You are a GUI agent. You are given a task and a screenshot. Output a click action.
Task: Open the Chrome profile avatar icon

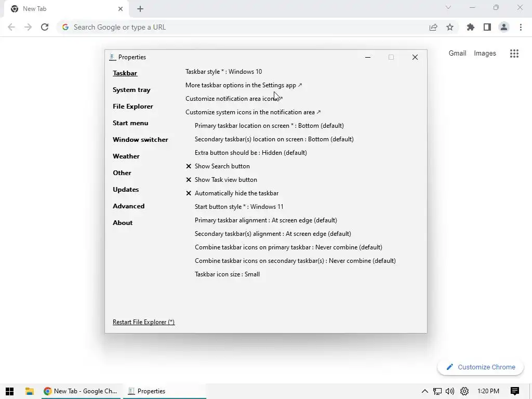(x=504, y=27)
